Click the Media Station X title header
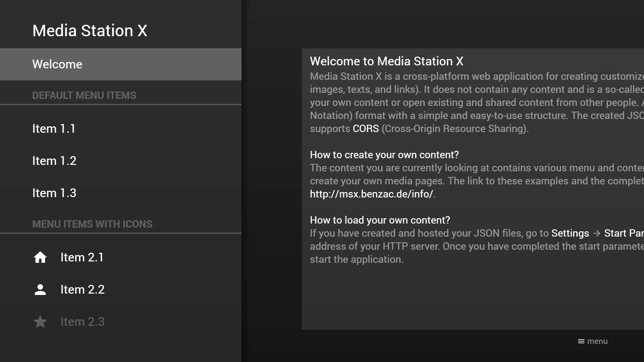Image resolution: width=644 pixels, height=362 pixels. point(90,31)
